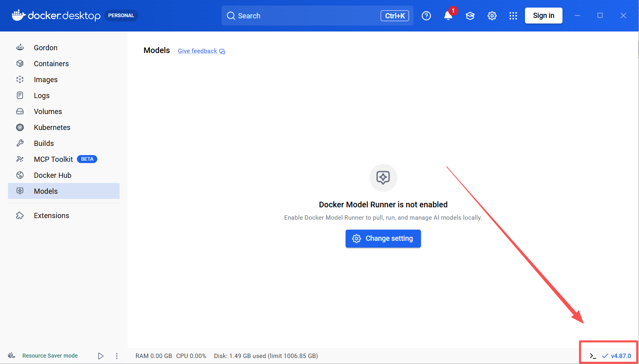Click the search magnifier icon
639x364 pixels.
231,16
